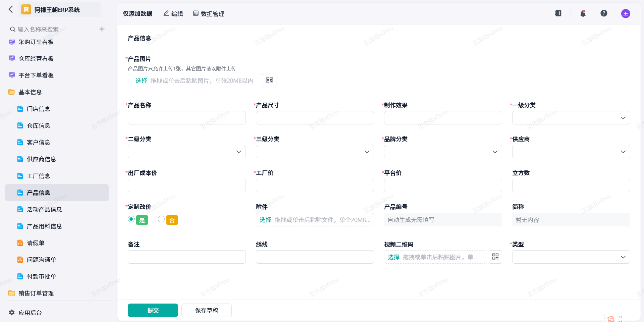Click the orange 请假单 workflow icon

[x=20, y=243]
